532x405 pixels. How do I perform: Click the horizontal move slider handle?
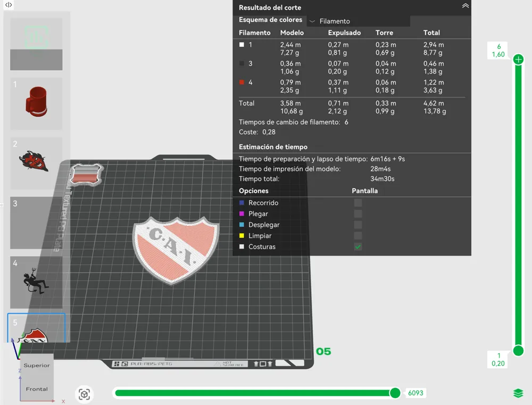(x=395, y=393)
